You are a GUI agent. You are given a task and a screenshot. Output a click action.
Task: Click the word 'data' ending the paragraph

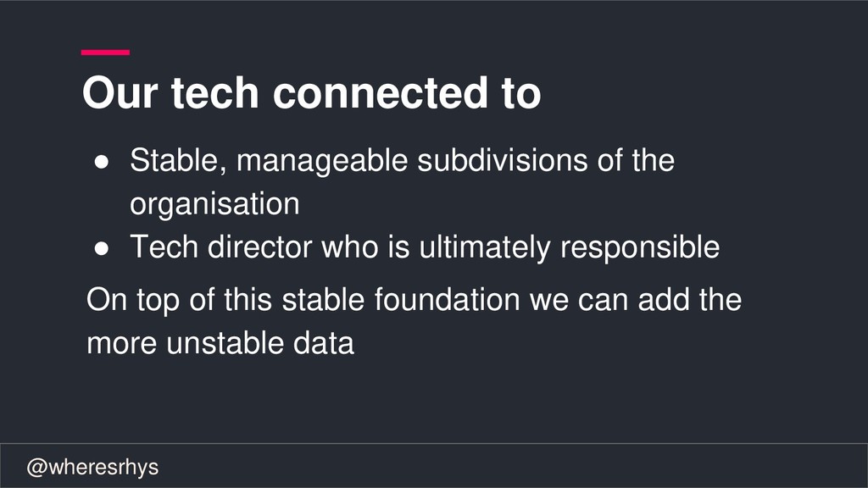pos(324,343)
